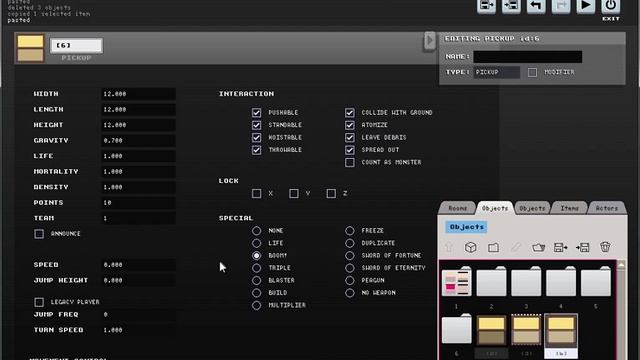
Task: Click the import icon in Objects panel toolbar
Action: tap(582, 247)
